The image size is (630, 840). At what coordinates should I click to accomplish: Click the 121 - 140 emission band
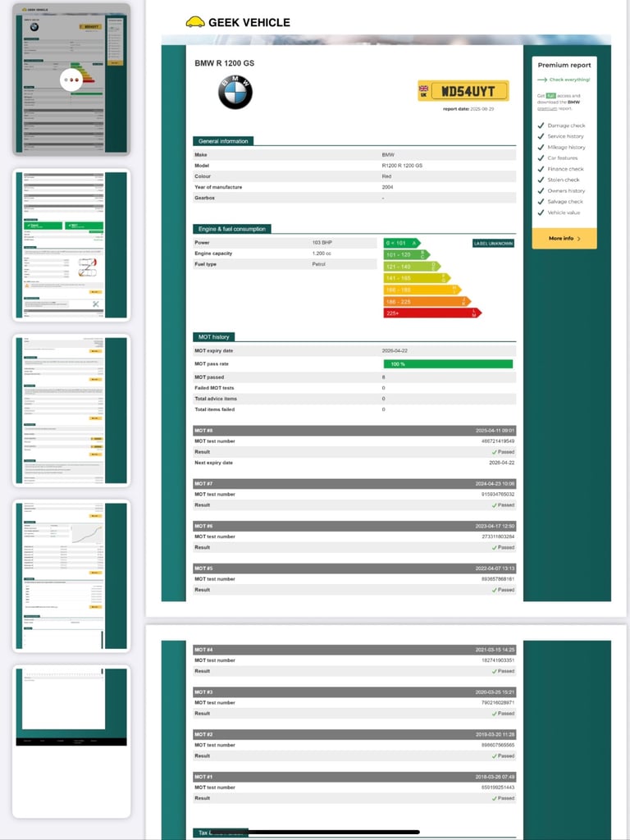[x=412, y=267]
